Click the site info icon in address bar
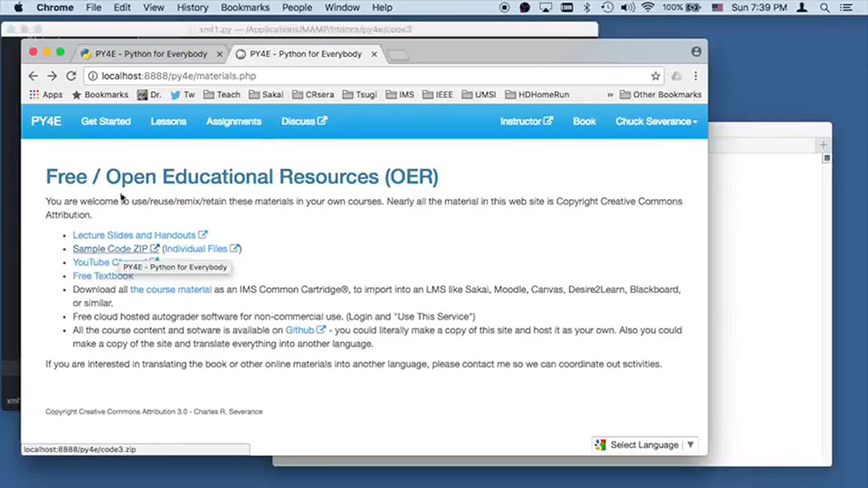The width and height of the screenshot is (868, 488). tap(92, 76)
